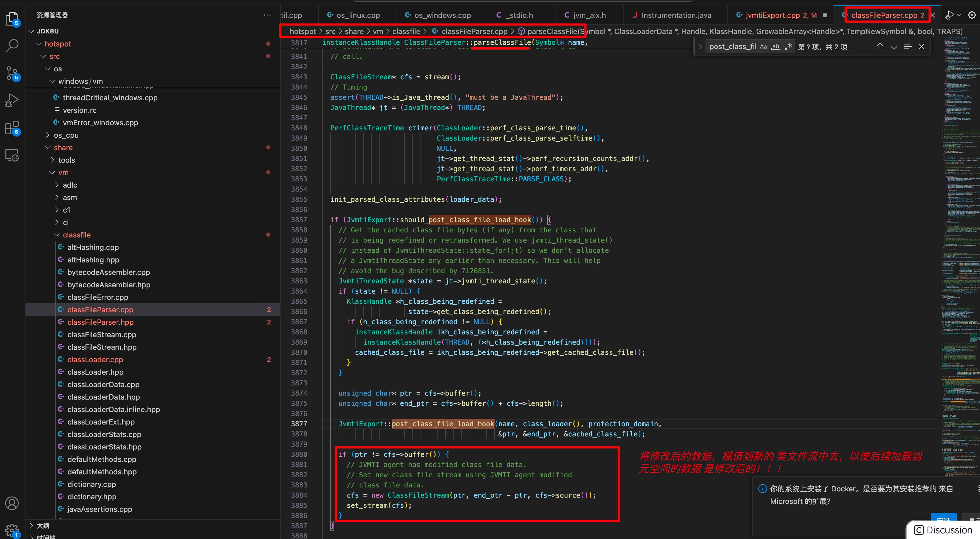Open the explorer panel more actions menu

pyautogui.click(x=267, y=15)
